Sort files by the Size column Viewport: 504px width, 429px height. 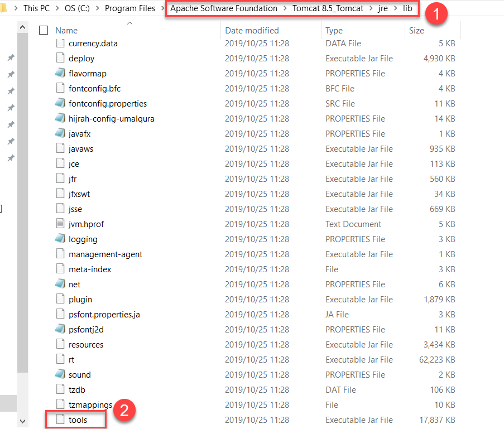pos(416,30)
